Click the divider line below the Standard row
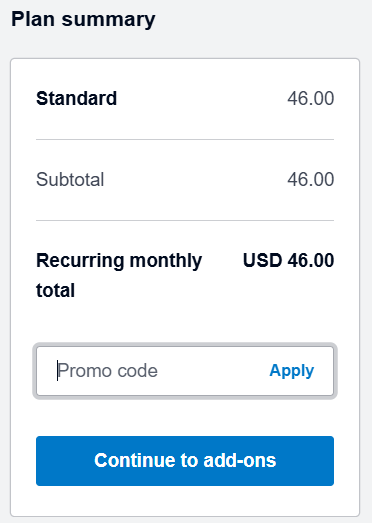This screenshot has height=523, width=372. [x=185, y=139]
